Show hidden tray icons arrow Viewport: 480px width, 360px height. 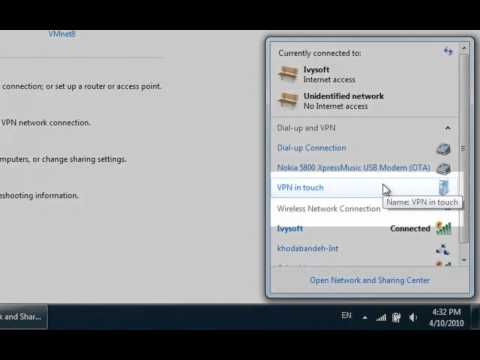[x=365, y=317]
